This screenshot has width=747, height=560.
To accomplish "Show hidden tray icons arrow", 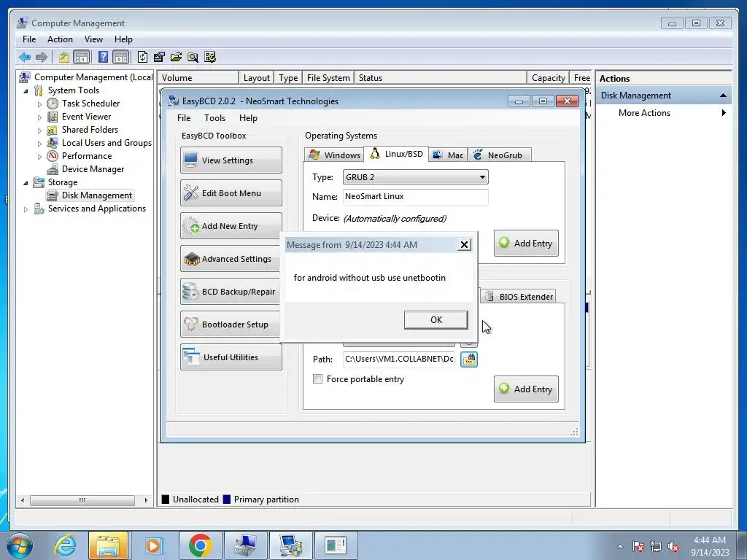I will (x=620, y=547).
